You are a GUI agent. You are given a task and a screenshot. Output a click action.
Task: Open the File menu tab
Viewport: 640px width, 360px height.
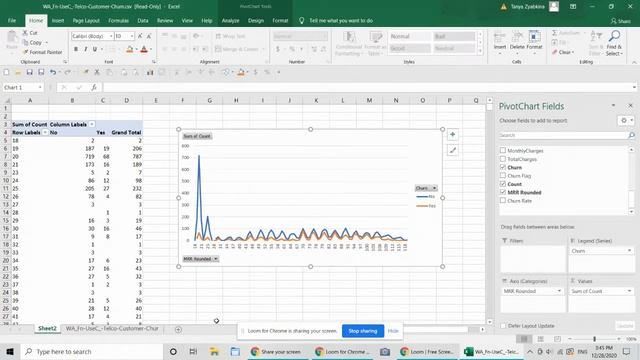click(12, 20)
